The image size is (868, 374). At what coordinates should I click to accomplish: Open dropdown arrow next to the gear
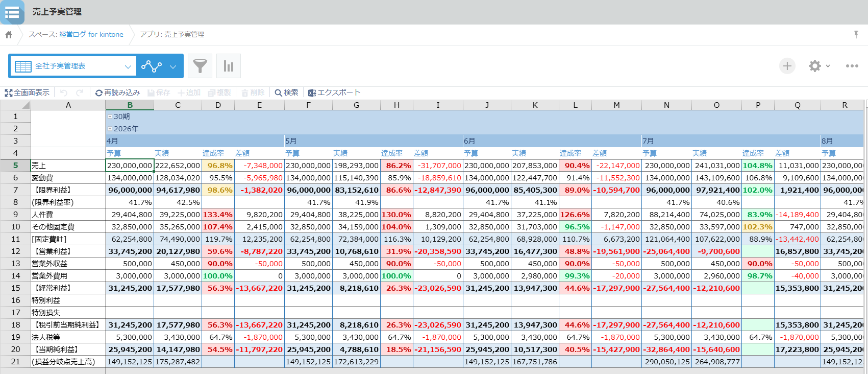(x=828, y=66)
